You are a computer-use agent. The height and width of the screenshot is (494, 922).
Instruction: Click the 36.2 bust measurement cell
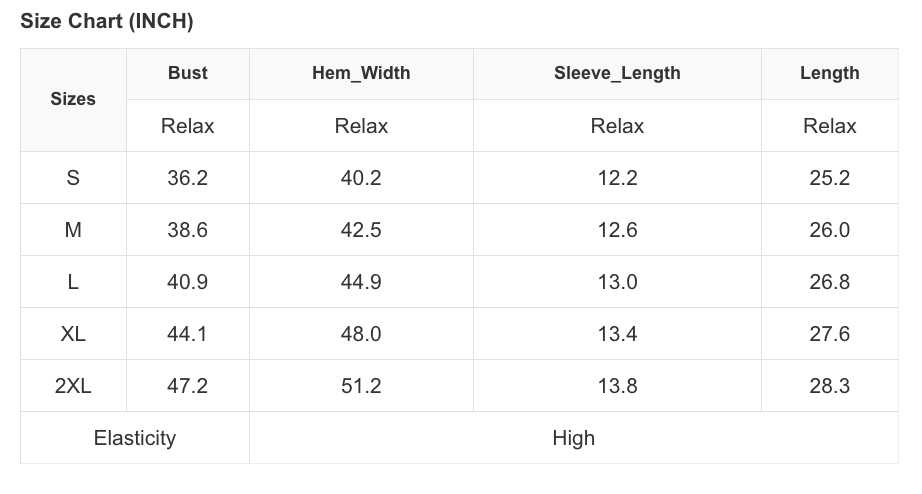click(x=188, y=178)
